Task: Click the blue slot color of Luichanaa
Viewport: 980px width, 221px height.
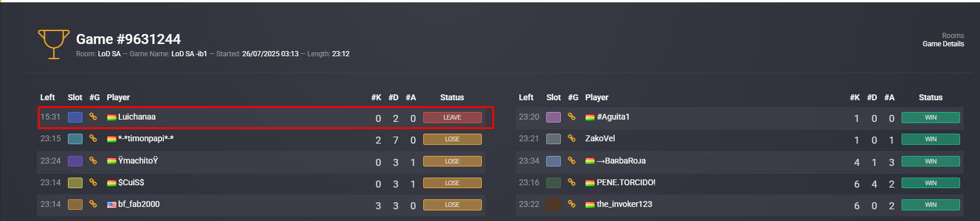Action: click(75, 117)
